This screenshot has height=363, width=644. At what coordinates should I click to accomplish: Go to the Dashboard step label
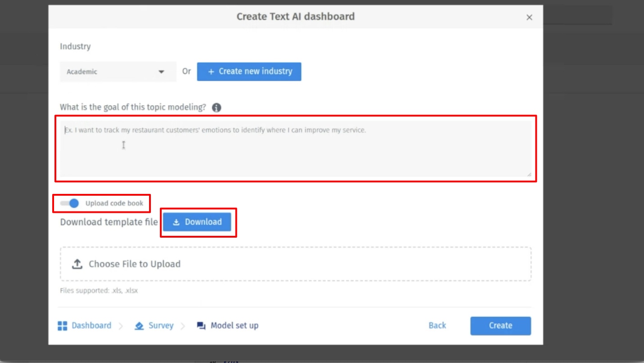tap(91, 326)
